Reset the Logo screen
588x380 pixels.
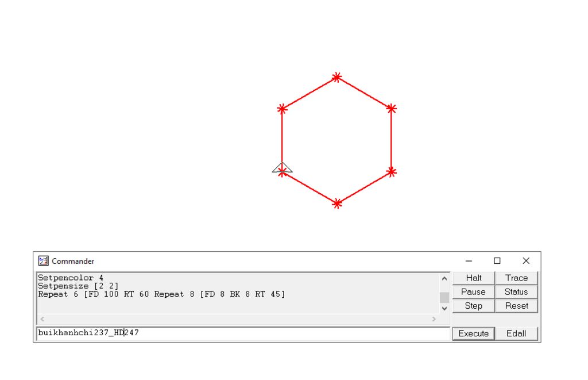pos(516,306)
